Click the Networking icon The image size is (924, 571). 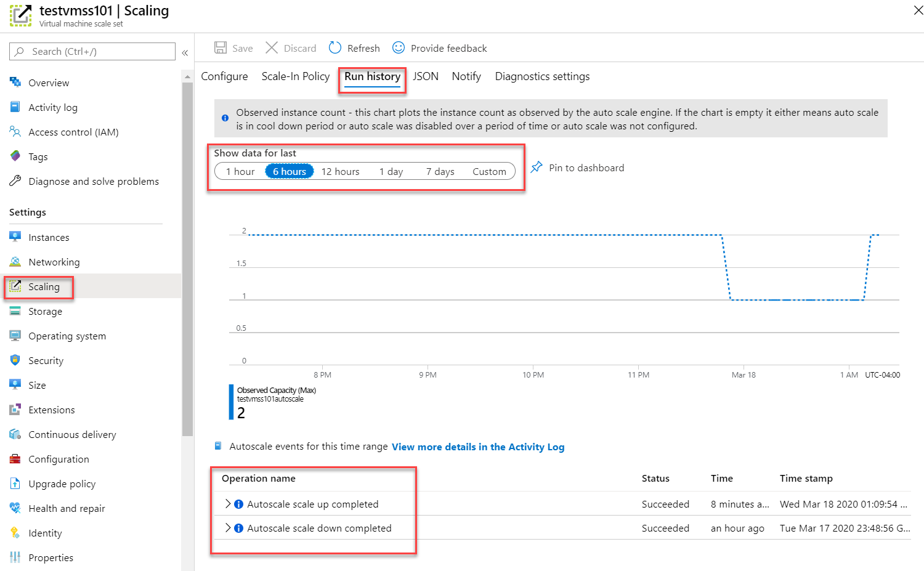[x=15, y=261]
